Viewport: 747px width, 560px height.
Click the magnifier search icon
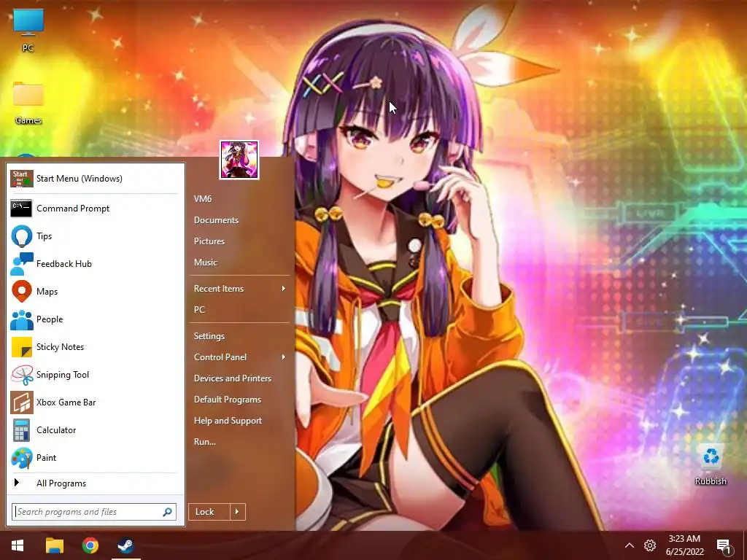coord(167,512)
